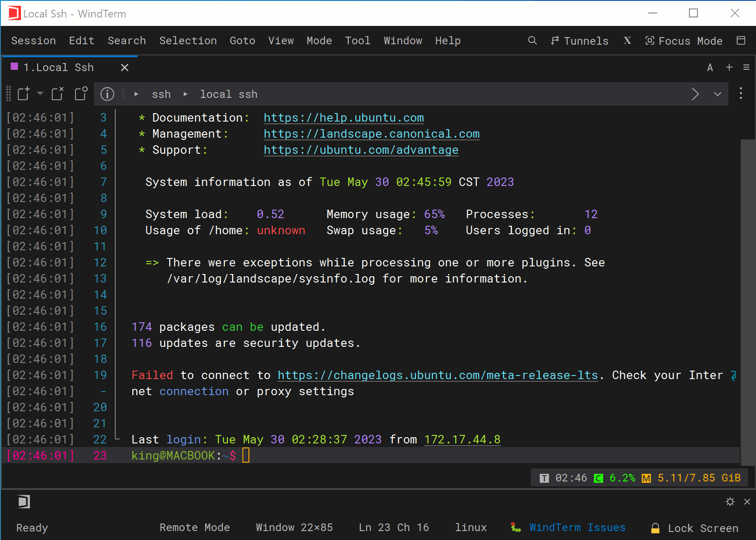This screenshot has height=540, width=756.
Task: Switch to the 1.Local Ssh tab
Action: click(x=59, y=67)
